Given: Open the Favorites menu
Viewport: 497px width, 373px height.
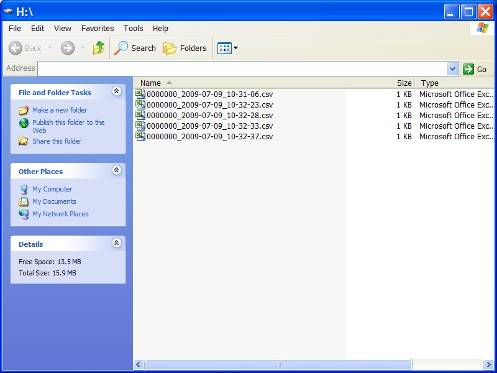Looking at the screenshot, I should pyautogui.click(x=98, y=28).
